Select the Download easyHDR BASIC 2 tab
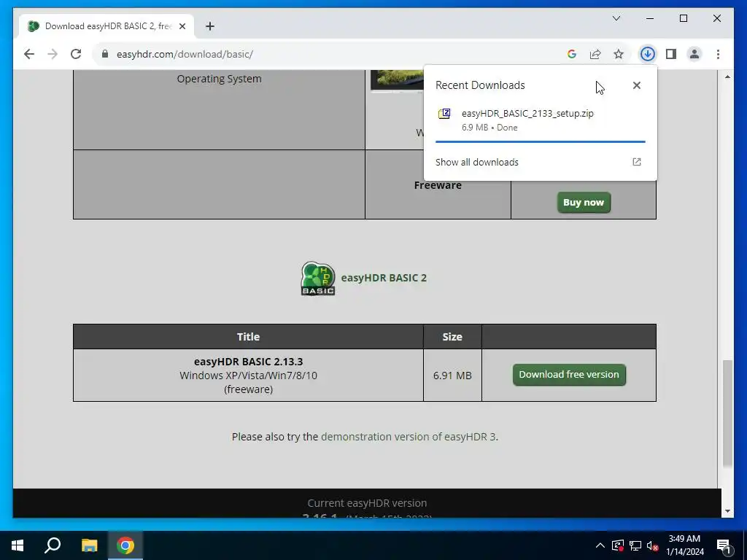The width and height of the screenshot is (747, 560). click(x=107, y=26)
